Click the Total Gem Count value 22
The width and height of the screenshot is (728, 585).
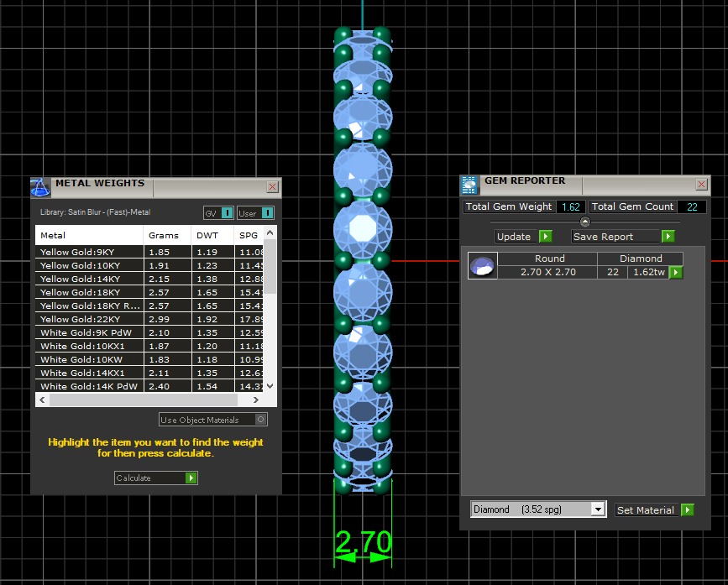point(692,207)
